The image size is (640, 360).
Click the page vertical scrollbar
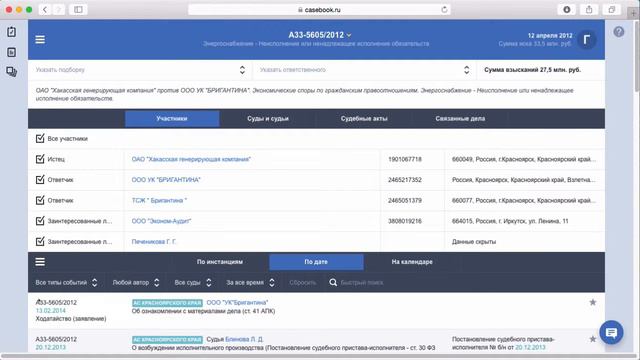coord(637,57)
